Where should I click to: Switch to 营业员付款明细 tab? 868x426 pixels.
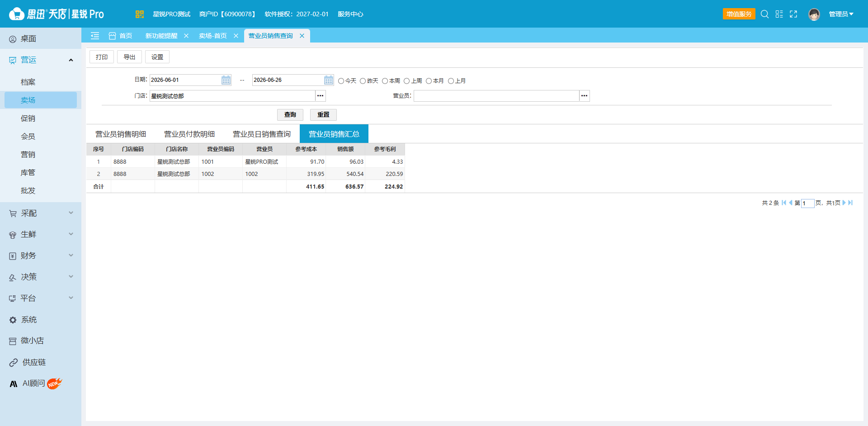coord(189,134)
